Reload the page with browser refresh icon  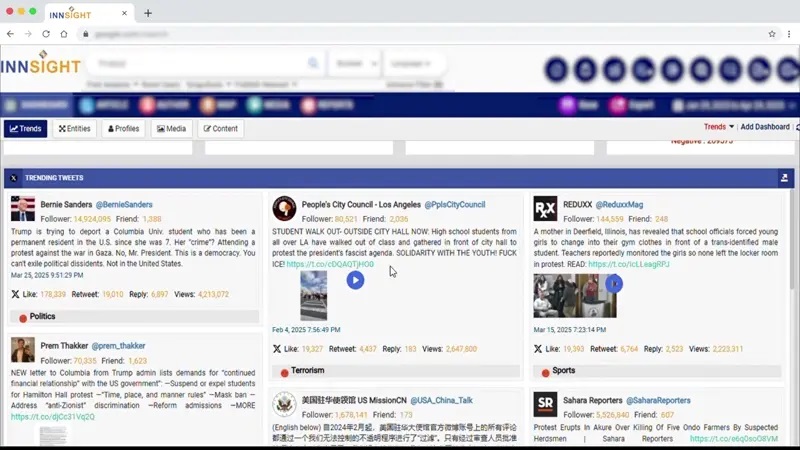pos(46,34)
